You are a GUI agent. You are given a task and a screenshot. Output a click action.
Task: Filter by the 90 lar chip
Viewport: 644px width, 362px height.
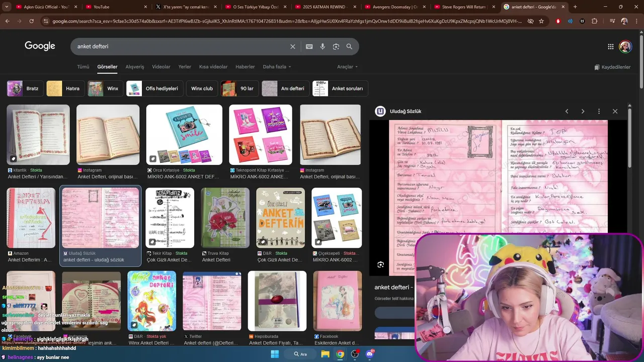point(239,88)
